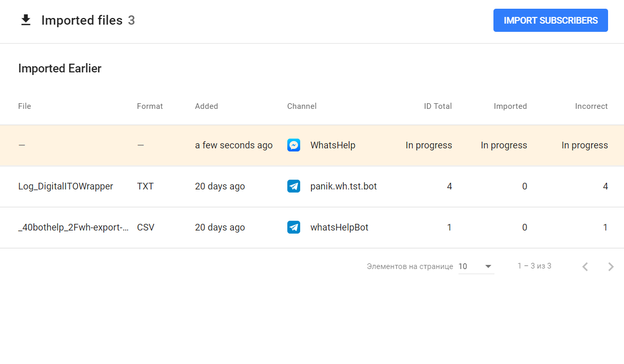Click '20 days ago' in TXT row
This screenshot has width=624, height=364.
(x=220, y=186)
